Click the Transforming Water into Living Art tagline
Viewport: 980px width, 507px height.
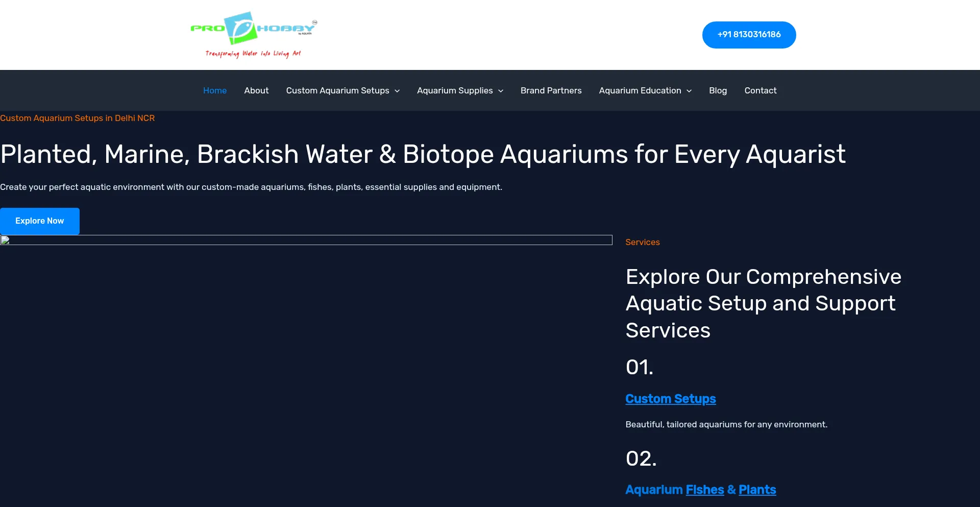click(x=253, y=54)
